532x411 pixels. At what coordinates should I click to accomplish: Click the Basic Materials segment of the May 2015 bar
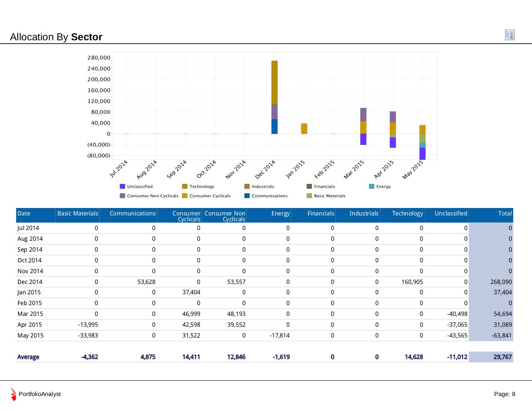pos(422,138)
